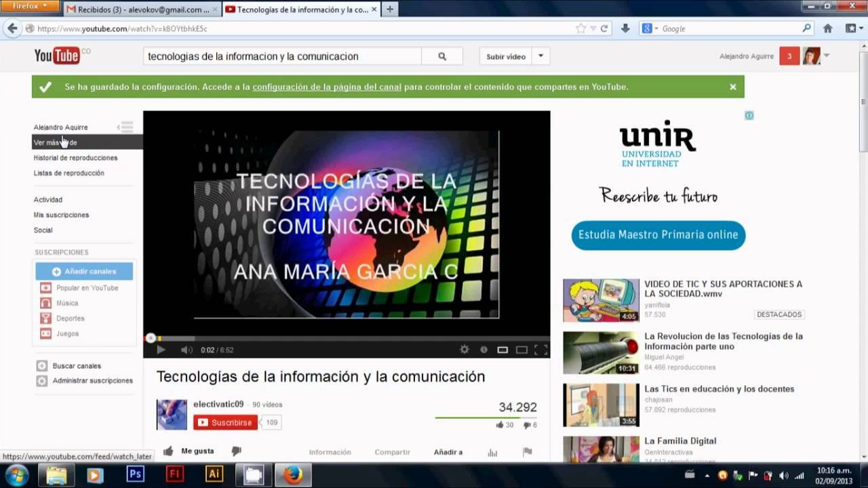Collapse the guide sidebar icon beside Alejandro Aguirre
The width and height of the screenshot is (868, 488).
click(125, 127)
